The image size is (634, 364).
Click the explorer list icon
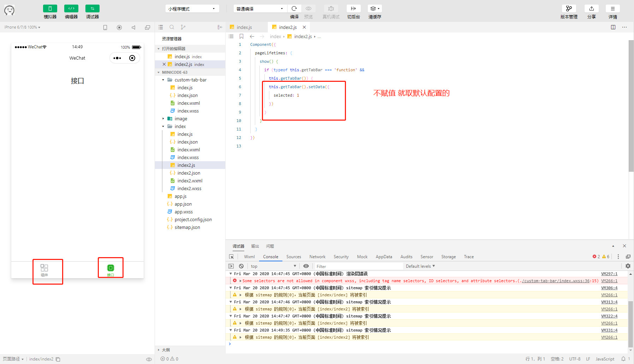coord(161,27)
